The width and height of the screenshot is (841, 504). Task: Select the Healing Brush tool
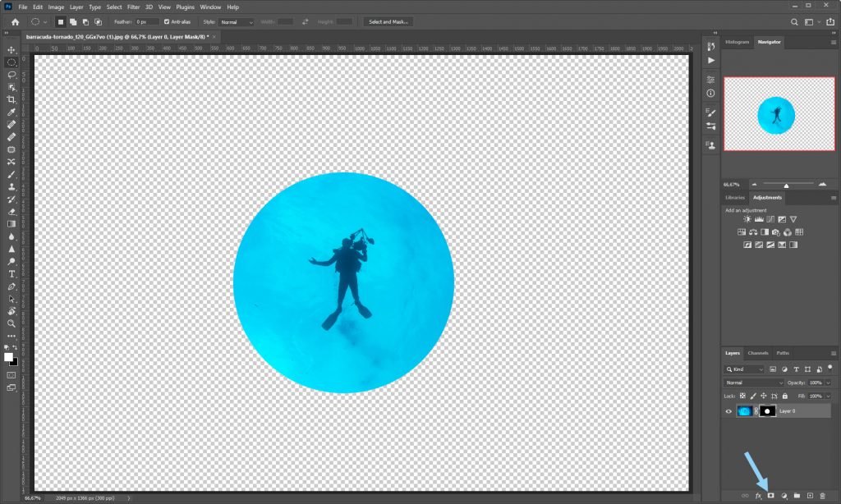[x=11, y=125]
